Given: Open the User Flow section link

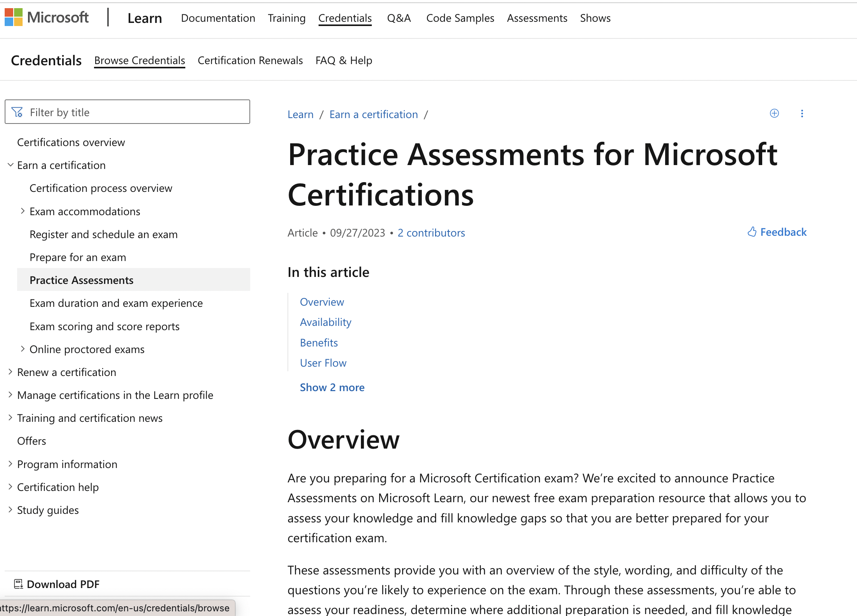Looking at the screenshot, I should [x=323, y=362].
